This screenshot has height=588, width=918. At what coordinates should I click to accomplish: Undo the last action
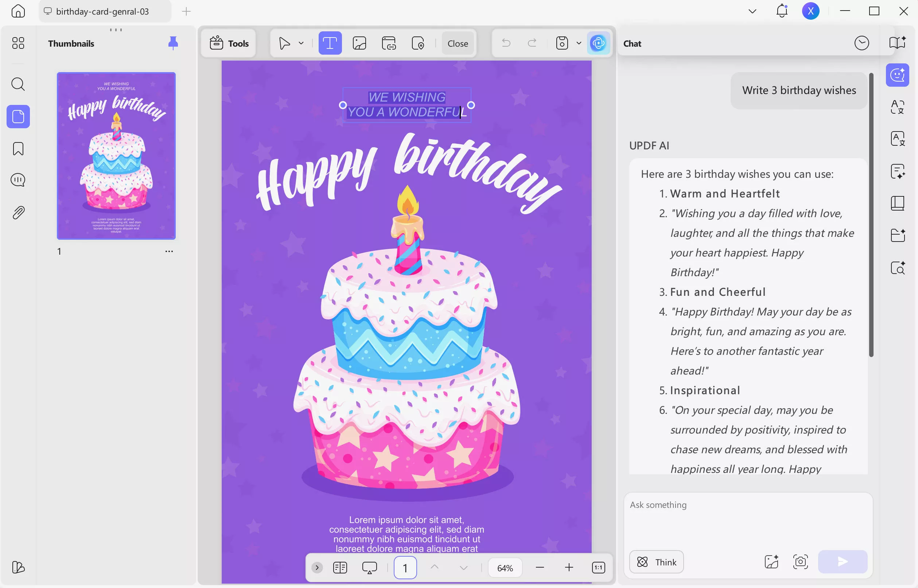pyautogui.click(x=506, y=43)
